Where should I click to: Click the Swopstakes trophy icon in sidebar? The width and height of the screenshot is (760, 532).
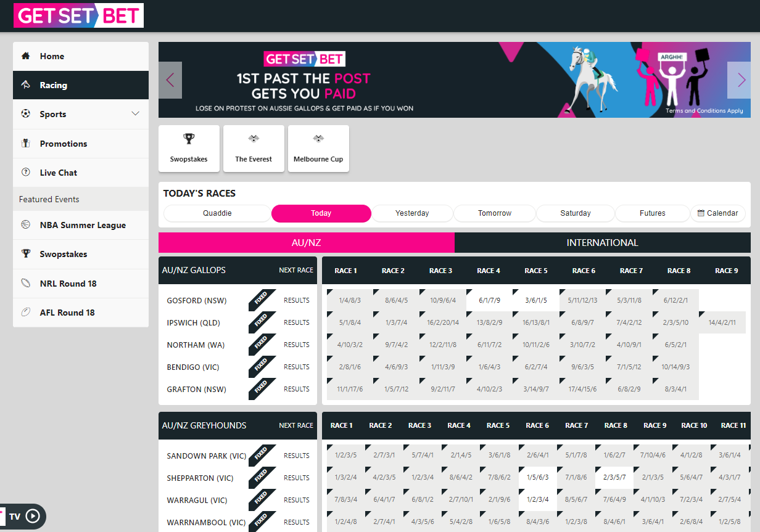pyautogui.click(x=25, y=254)
